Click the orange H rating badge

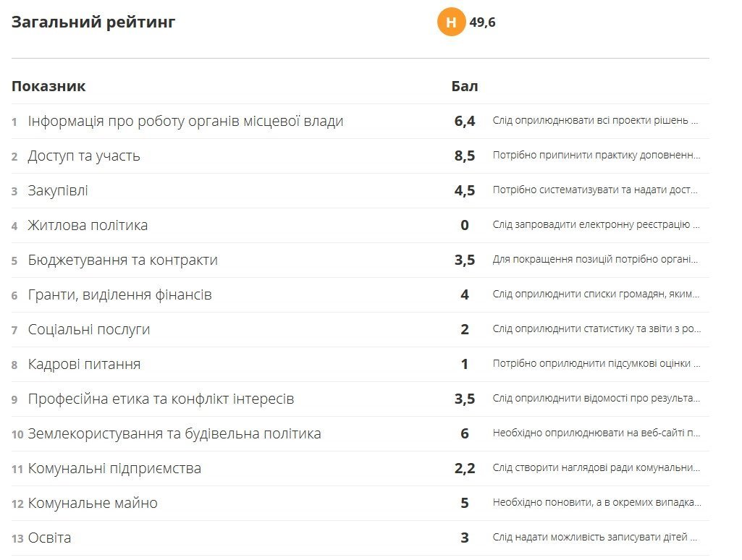(451, 22)
